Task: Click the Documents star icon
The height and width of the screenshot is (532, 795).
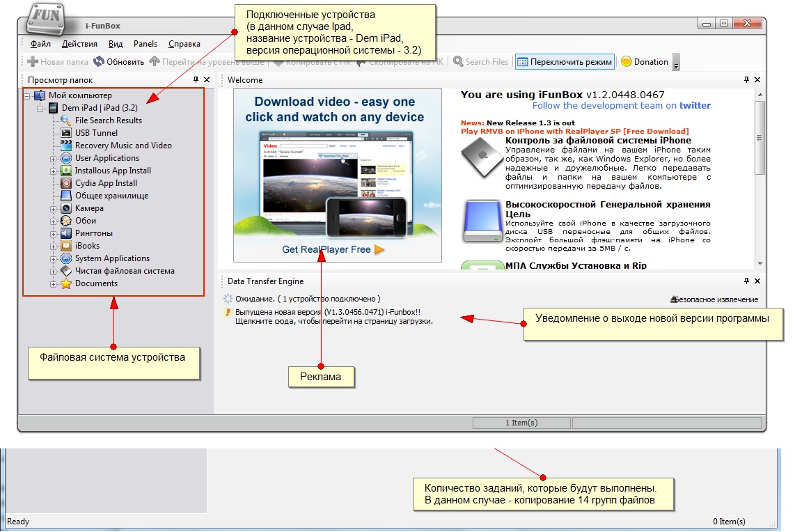Action: [66, 283]
